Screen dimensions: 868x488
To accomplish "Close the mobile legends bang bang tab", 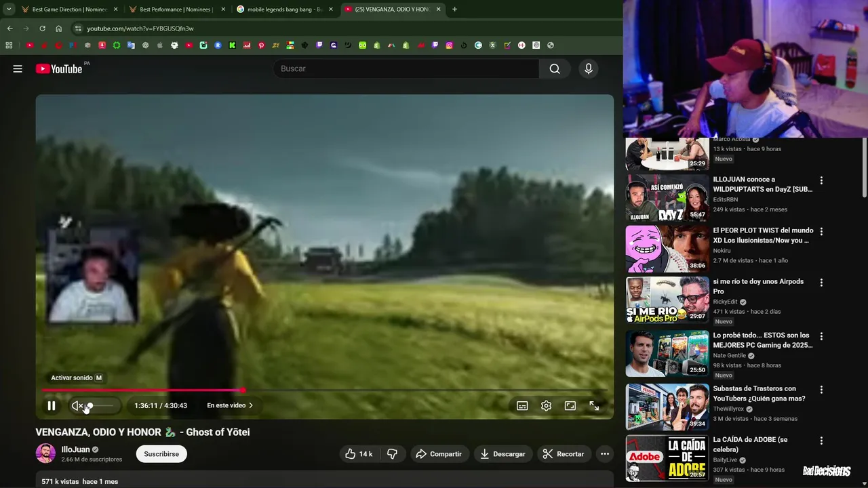I will (x=331, y=9).
